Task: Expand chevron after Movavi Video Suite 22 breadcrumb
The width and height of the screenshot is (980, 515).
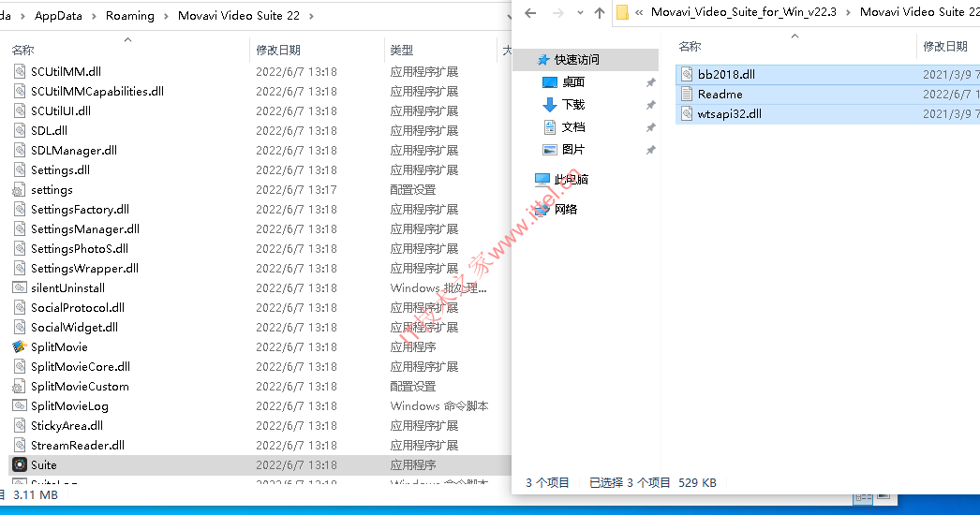Action: click(311, 16)
